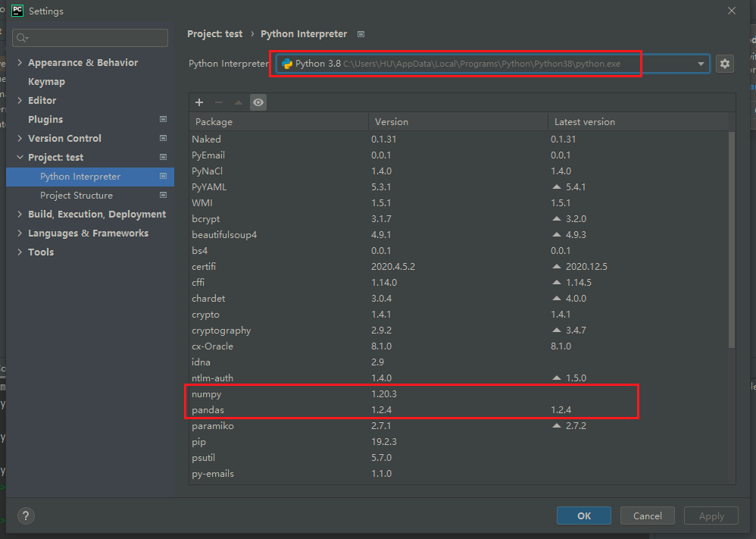756x539 pixels.
Task: Click the Apply button
Action: [711, 515]
